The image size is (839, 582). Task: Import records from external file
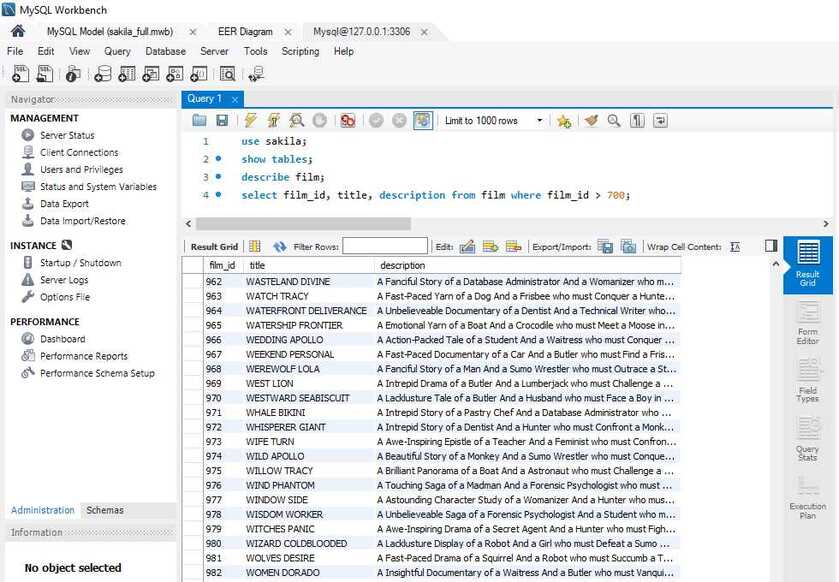coord(628,247)
